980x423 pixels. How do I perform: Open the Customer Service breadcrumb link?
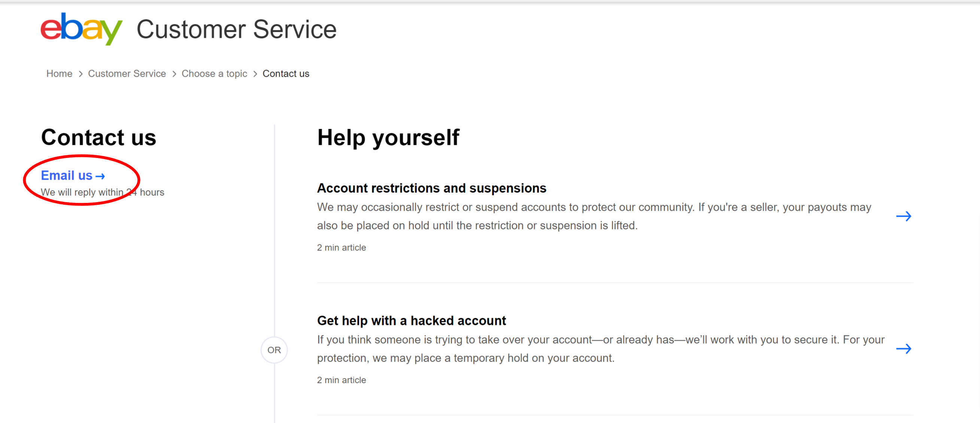127,73
